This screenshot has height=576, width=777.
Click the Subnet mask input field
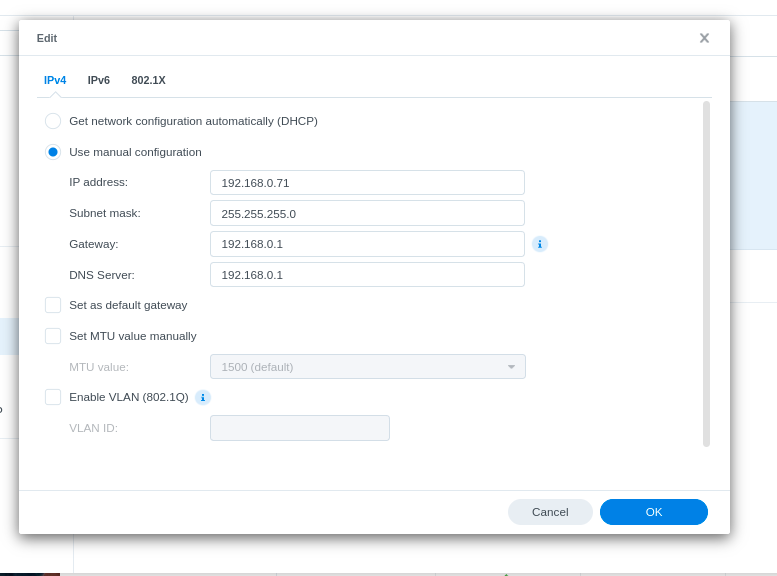pyautogui.click(x=367, y=213)
